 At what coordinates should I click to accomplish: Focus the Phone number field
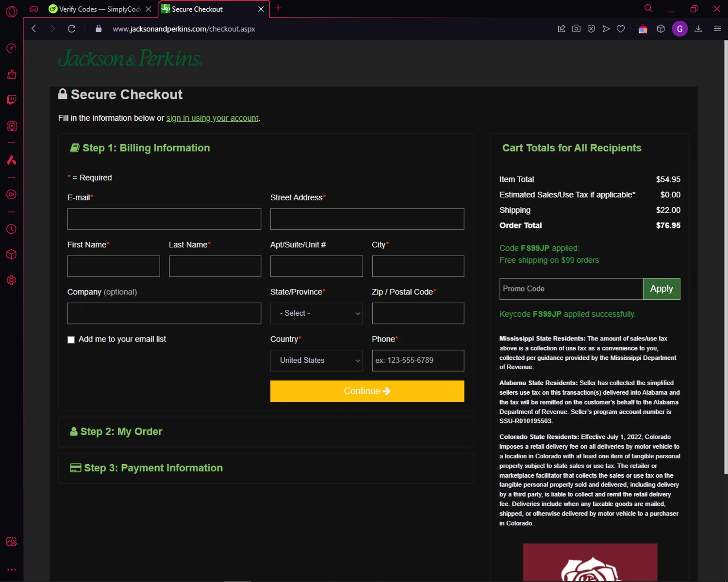pos(418,360)
